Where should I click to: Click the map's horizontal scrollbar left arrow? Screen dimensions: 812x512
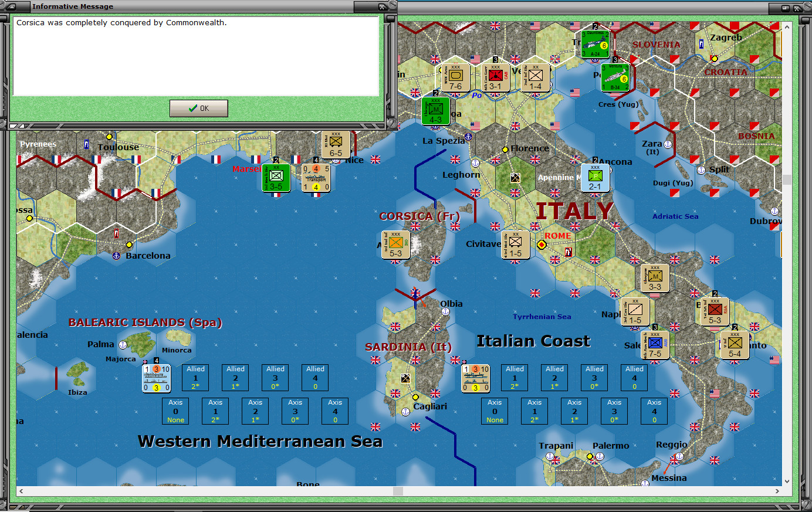21,491
